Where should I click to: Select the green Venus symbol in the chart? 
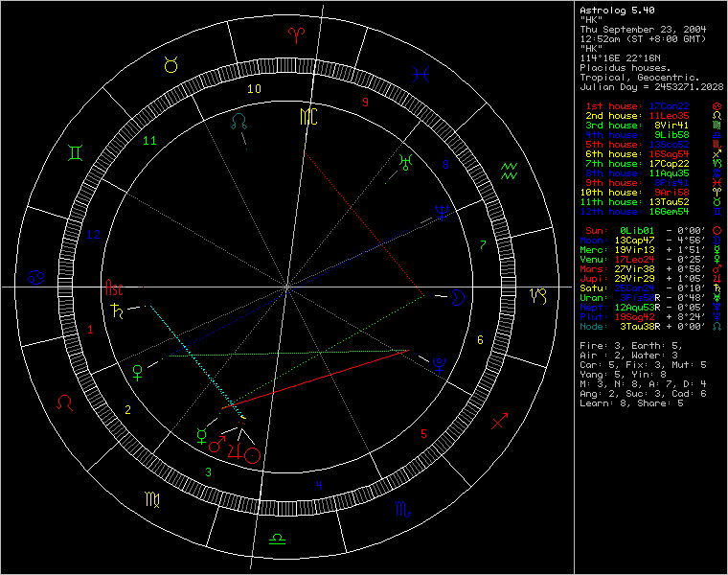click(x=137, y=373)
